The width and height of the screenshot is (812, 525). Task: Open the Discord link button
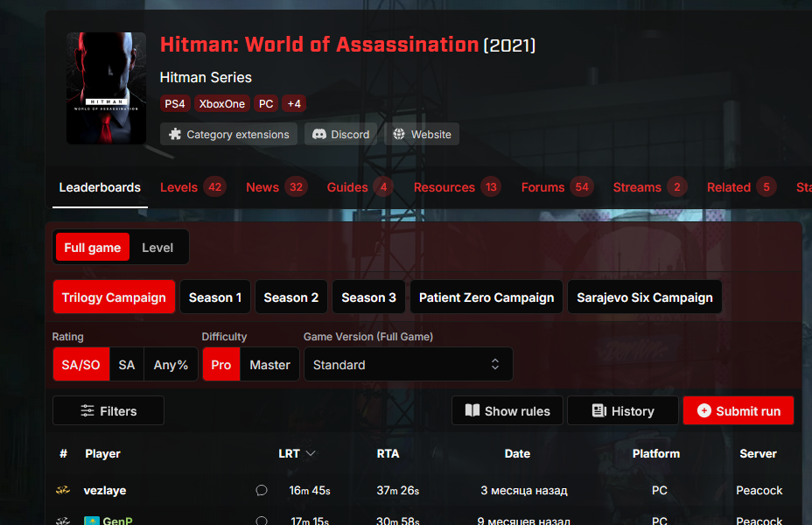(x=340, y=134)
